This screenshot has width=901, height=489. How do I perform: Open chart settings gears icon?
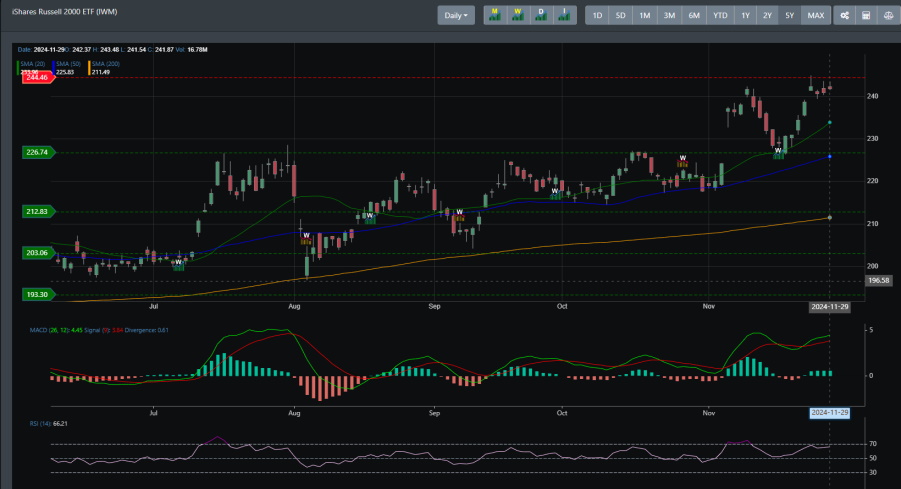[844, 16]
